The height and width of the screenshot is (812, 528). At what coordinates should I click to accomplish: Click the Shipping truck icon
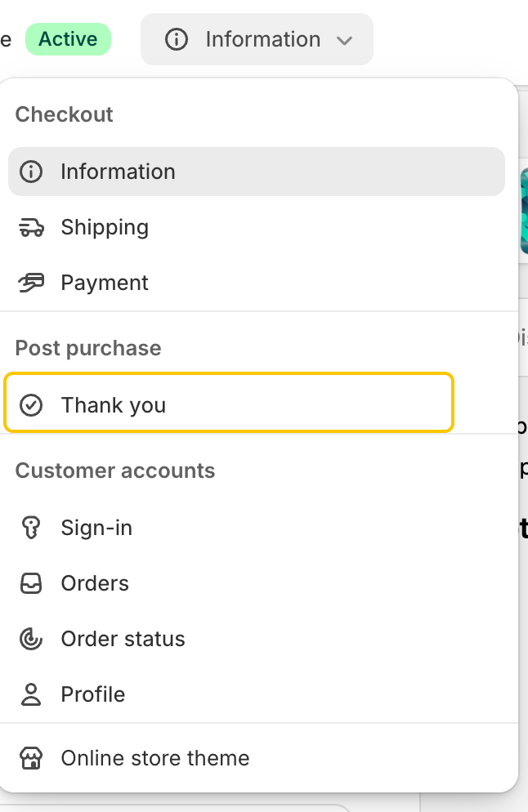click(31, 227)
